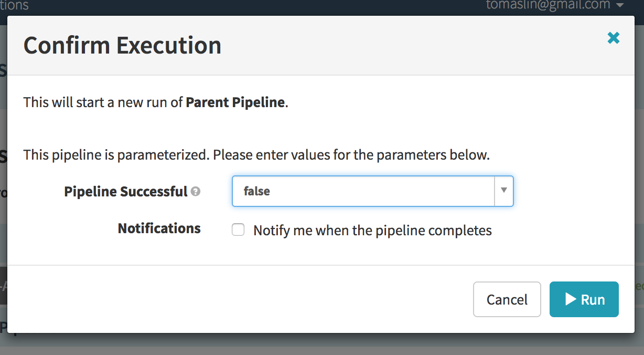The image size is (644, 355).
Task: Click the Confirm Execution dialog title
Action: 122,46
